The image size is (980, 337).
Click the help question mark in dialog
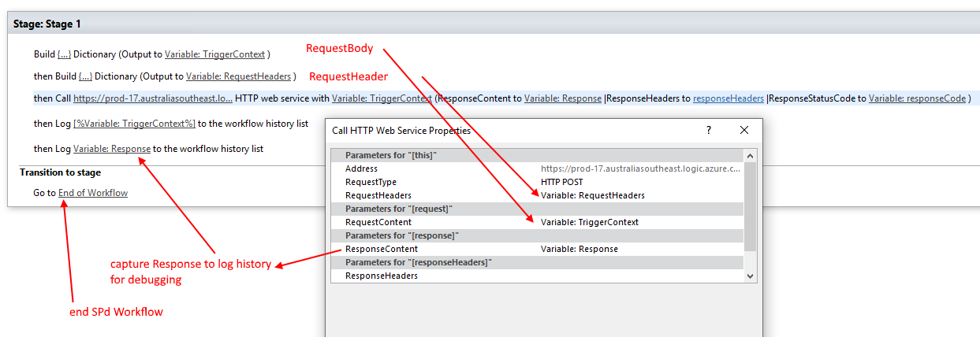708,130
